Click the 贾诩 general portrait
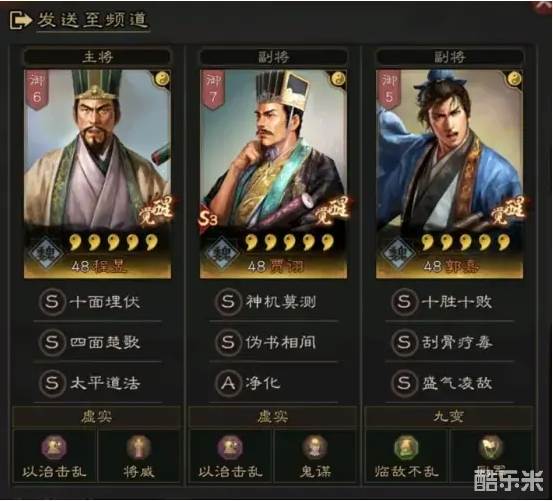This screenshot has width=553, height=501. click(x=274, y=174)
